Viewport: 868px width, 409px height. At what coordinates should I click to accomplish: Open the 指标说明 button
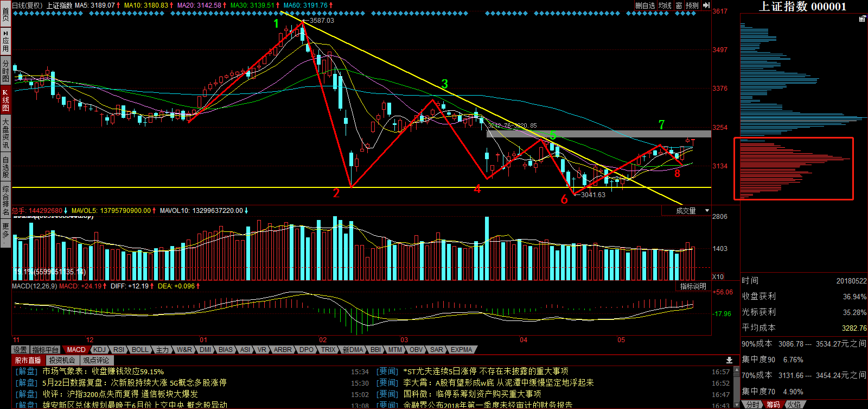(693, 286)
